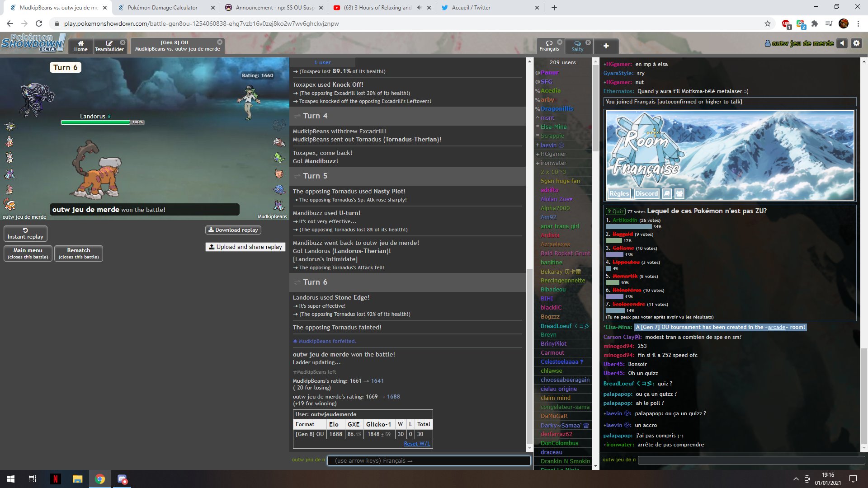Click the Reset W/L link
The height and width of the screenshot is (488, 868).
click(x=417, y=444)
